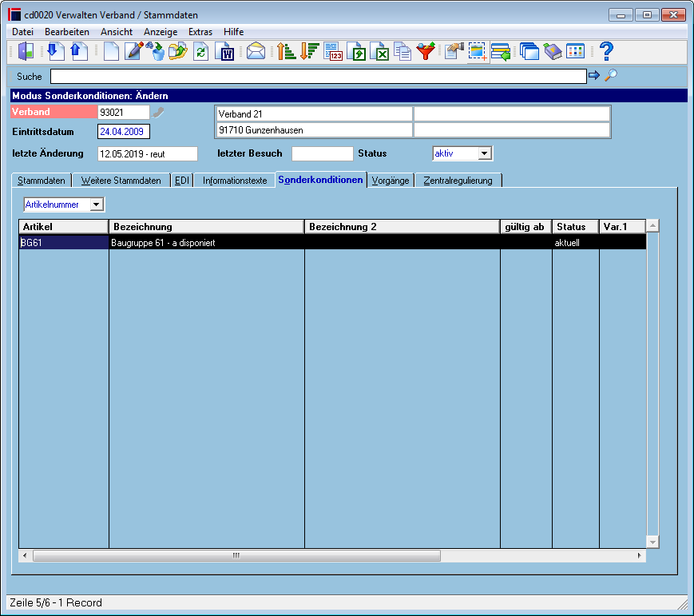Click the blue down-arrow document icon
The width and height of the screenshot is (694, 616).
(x=55, y=51)
